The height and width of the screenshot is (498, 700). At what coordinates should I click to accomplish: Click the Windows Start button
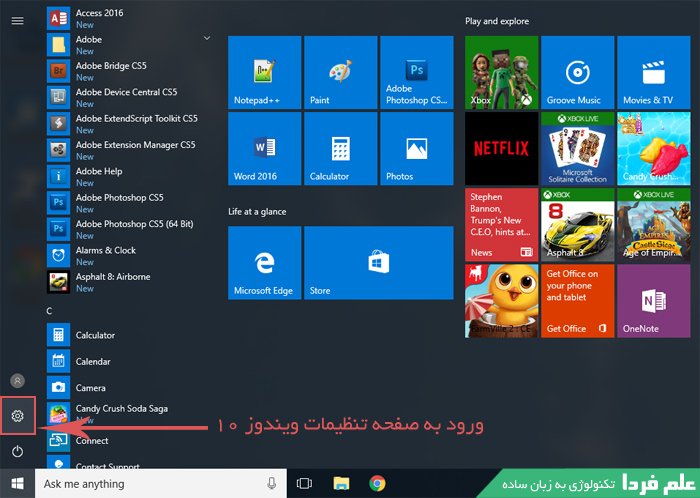pyautogui.click(x=17, y=484)
